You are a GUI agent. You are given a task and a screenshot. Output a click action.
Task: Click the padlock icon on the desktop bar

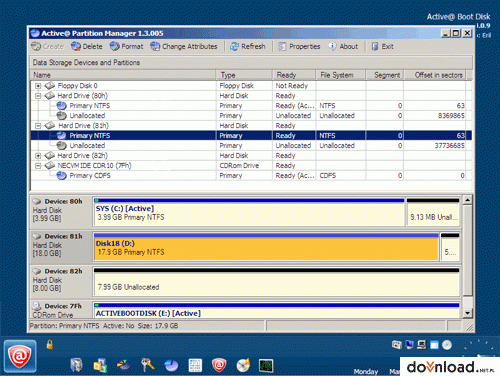(x=50, y=344)
